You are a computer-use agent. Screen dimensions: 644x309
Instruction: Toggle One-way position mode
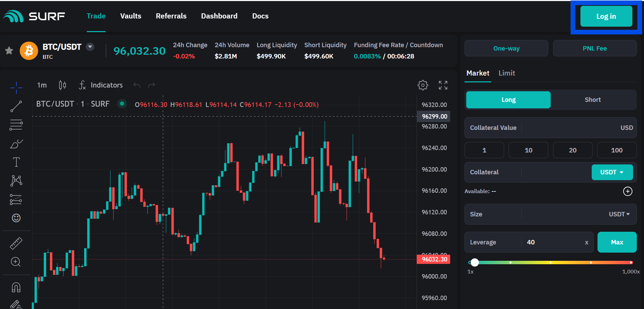point(506,49)
